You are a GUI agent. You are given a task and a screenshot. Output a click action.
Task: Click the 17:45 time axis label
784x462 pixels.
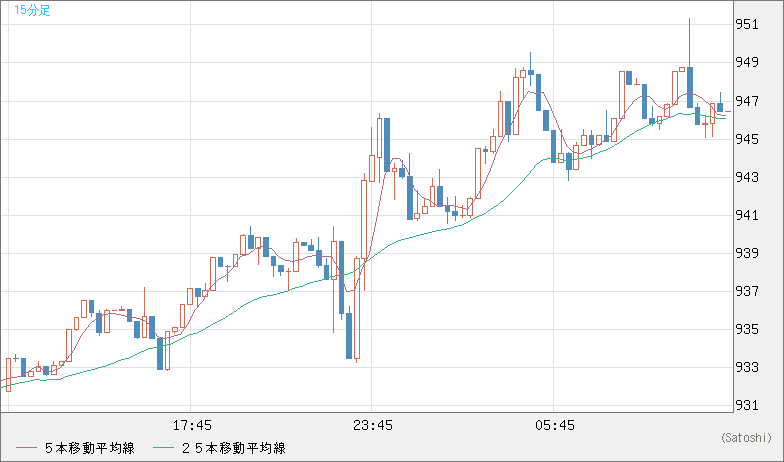click(x=192, y=426)
